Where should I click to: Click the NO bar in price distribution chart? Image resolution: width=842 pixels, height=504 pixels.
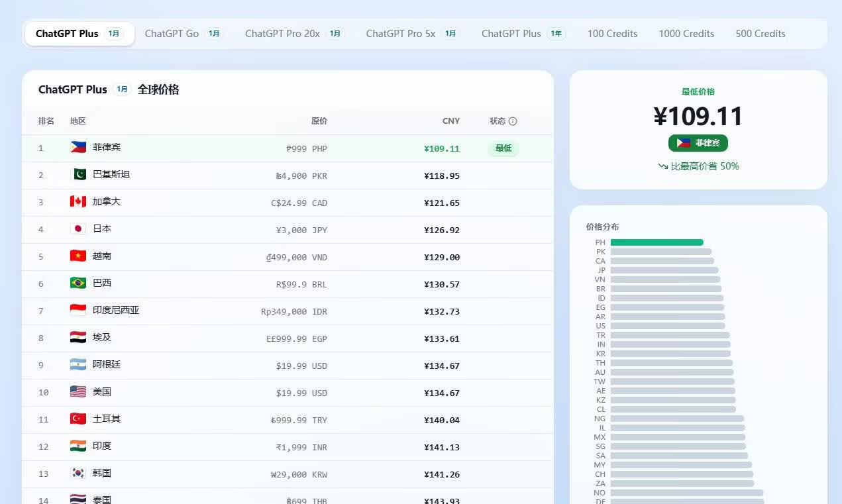pos(687,493)
